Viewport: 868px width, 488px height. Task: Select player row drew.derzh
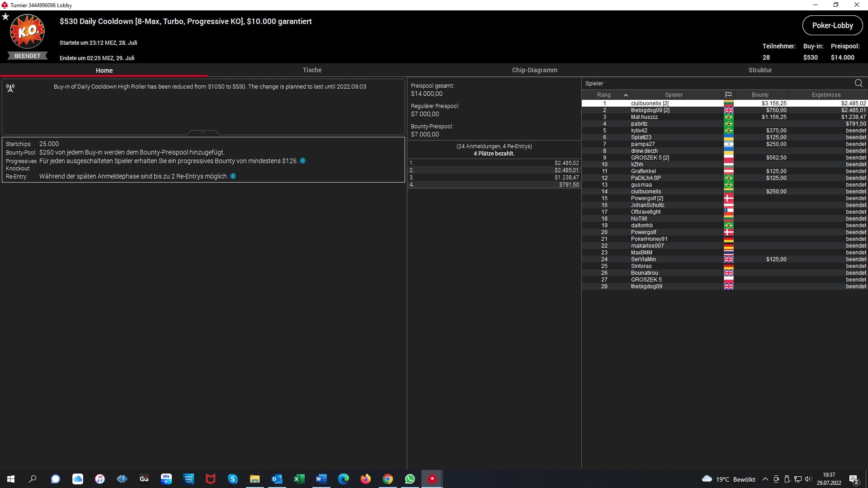coord(725,151)
